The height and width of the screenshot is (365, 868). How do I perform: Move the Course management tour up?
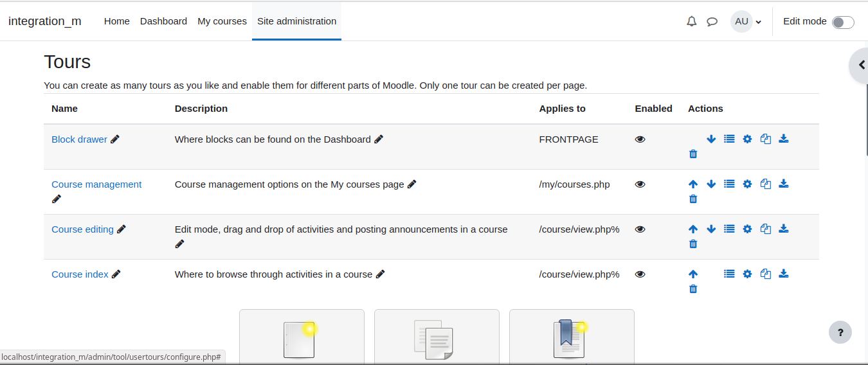pos(693,184)
